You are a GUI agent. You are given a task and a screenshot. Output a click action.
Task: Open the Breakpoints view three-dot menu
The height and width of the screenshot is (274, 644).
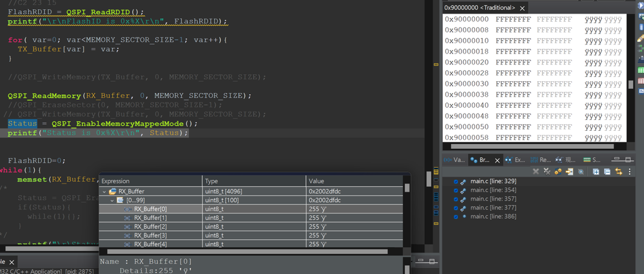pyautogui.click(x=629, y=171)
